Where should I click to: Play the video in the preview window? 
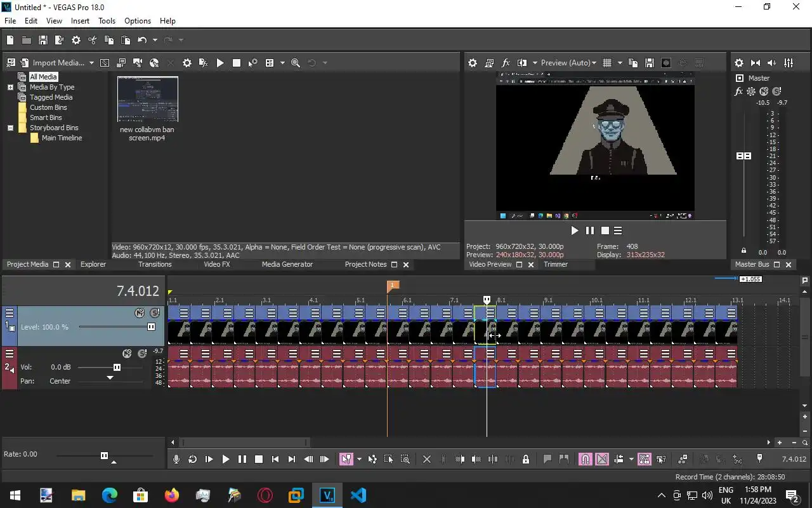coord(575,231)
